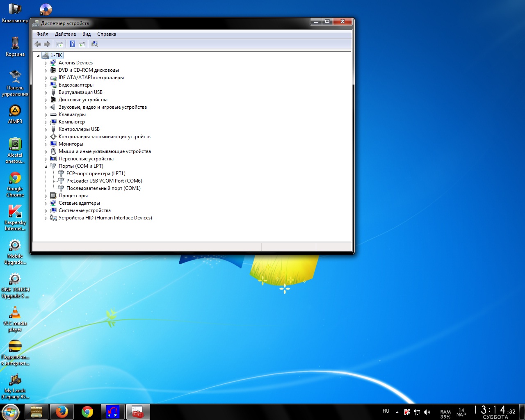Image resolution: width=525 pixels, height=420 pixels.
Task: Click the Mobile Upgrade desktop icon
Action: coord(15,251)
